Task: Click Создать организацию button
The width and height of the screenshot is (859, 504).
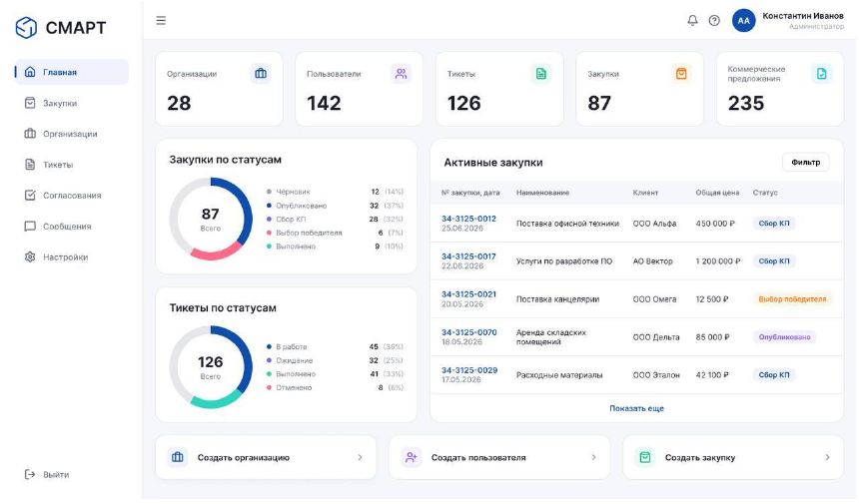Action: tap(267, 458)
